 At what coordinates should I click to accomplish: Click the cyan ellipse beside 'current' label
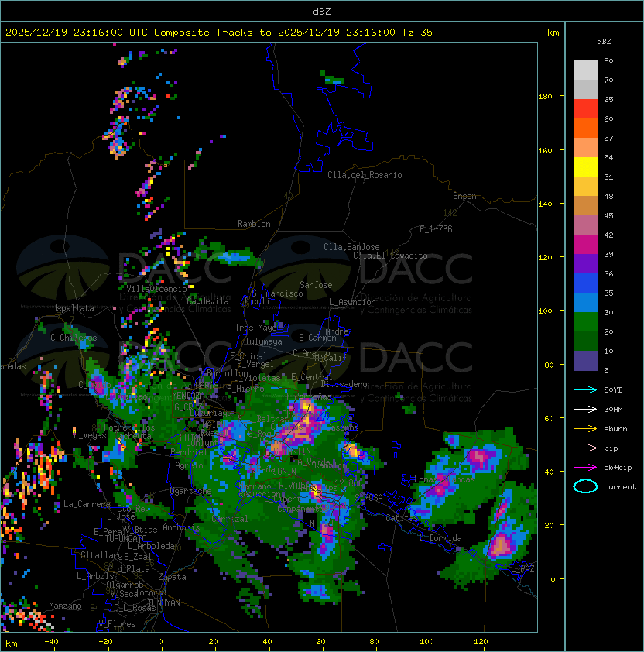point(585,486)
